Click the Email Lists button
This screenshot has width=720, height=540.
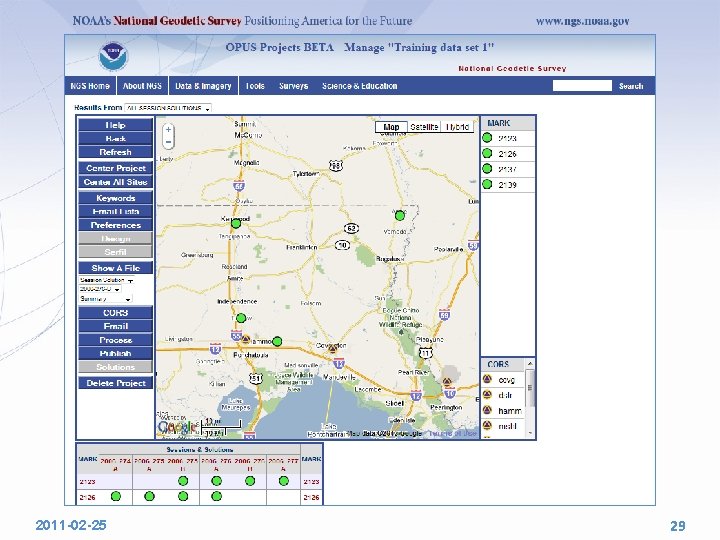point(115,211)
